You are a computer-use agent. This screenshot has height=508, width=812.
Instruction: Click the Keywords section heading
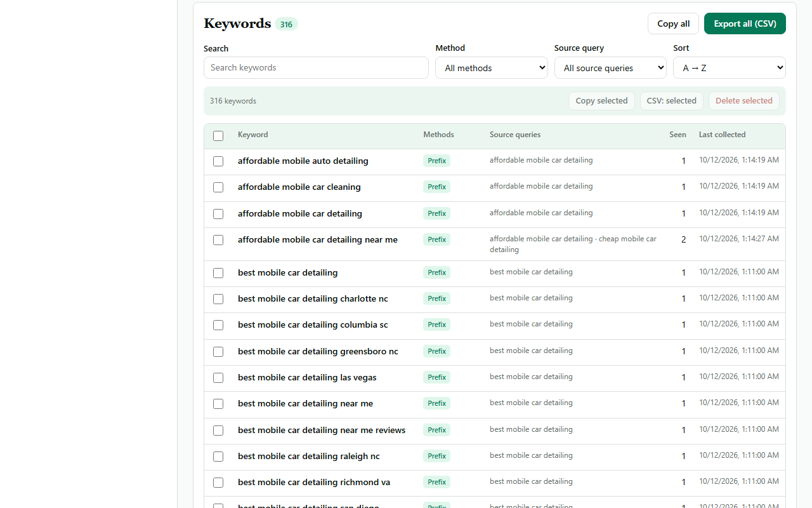pos(237,23)
